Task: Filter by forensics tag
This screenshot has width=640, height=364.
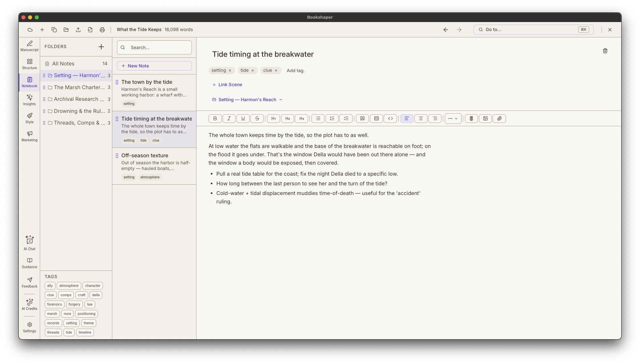Action: point(54,305)
